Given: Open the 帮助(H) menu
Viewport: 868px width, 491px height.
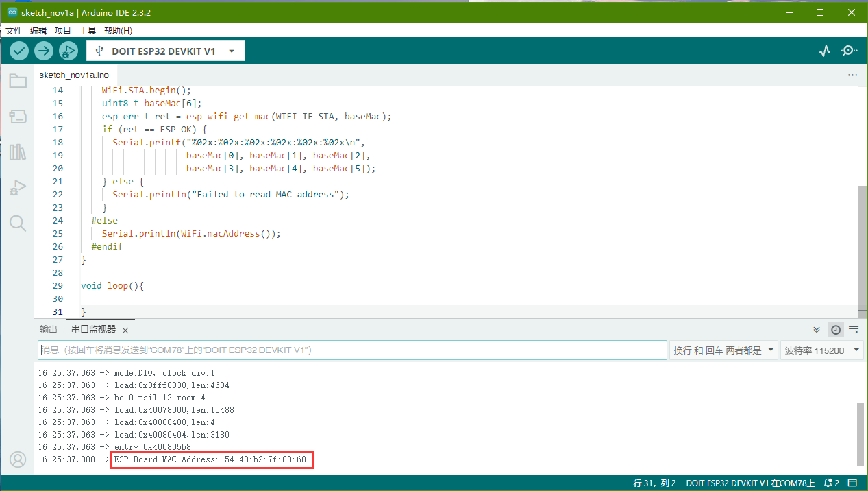Looking at the screenshot, I should coord(118,31).
